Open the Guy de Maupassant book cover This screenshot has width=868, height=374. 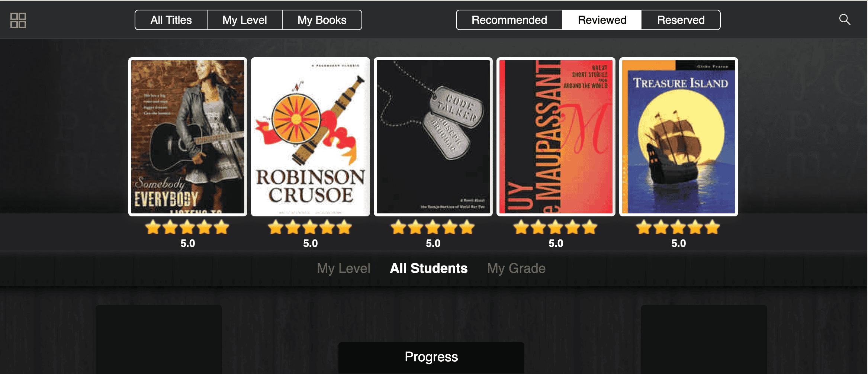coord(556,137)
